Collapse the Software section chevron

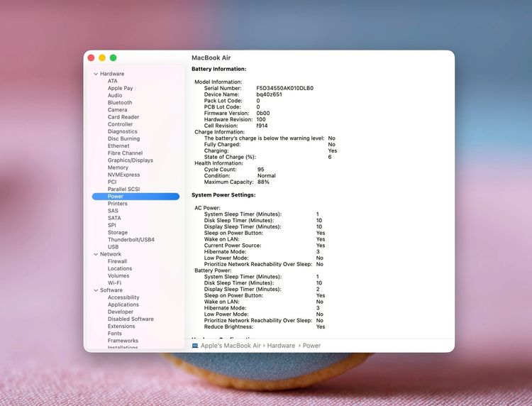point(96,290)
